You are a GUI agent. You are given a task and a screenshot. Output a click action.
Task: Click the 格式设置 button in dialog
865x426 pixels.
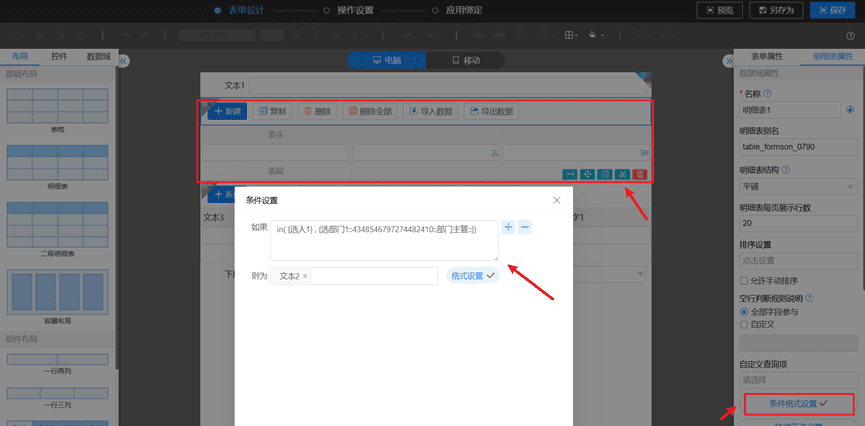tap(473, 276)
